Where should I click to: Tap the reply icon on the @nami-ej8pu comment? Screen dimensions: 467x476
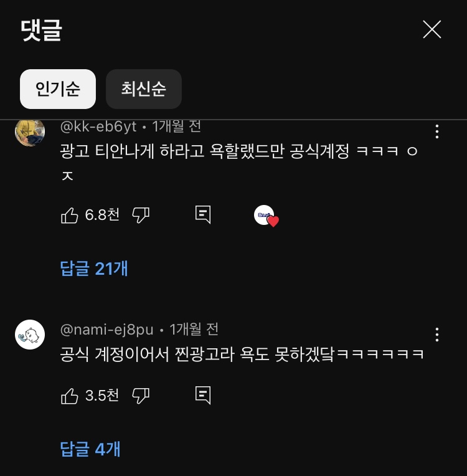[x=203, y=395]
